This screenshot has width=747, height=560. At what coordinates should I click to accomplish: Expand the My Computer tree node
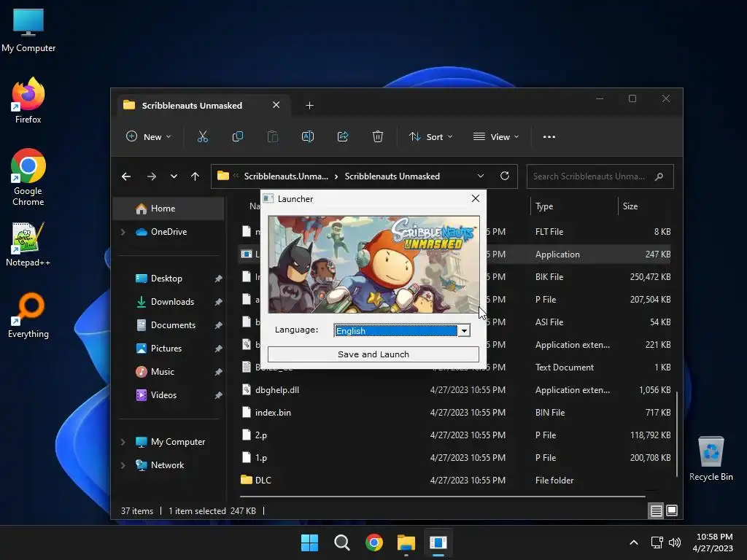click(x=123, y=442)
